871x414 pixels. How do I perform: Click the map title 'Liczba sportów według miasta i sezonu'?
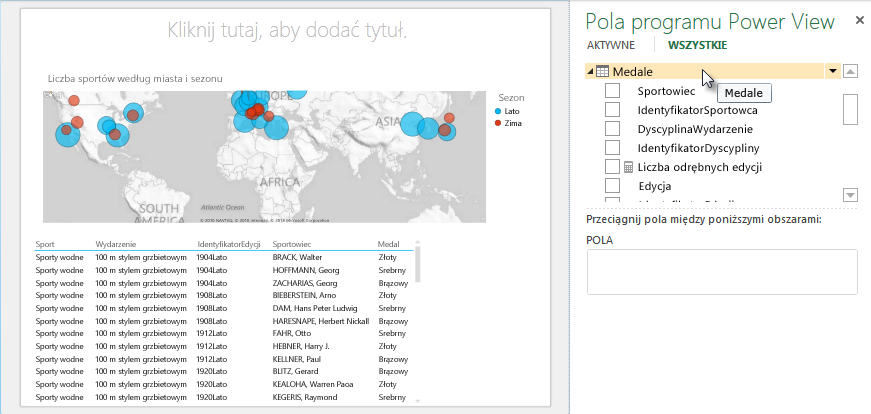(135, 79)
